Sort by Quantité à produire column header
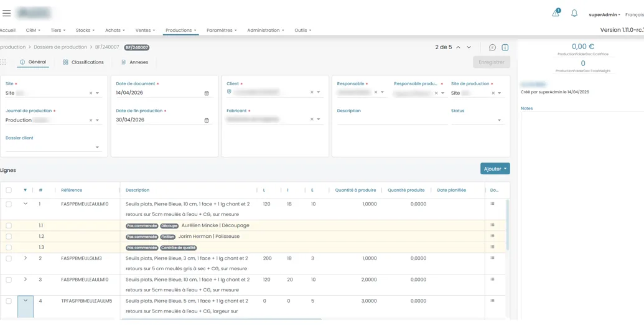 coord(355,191)
